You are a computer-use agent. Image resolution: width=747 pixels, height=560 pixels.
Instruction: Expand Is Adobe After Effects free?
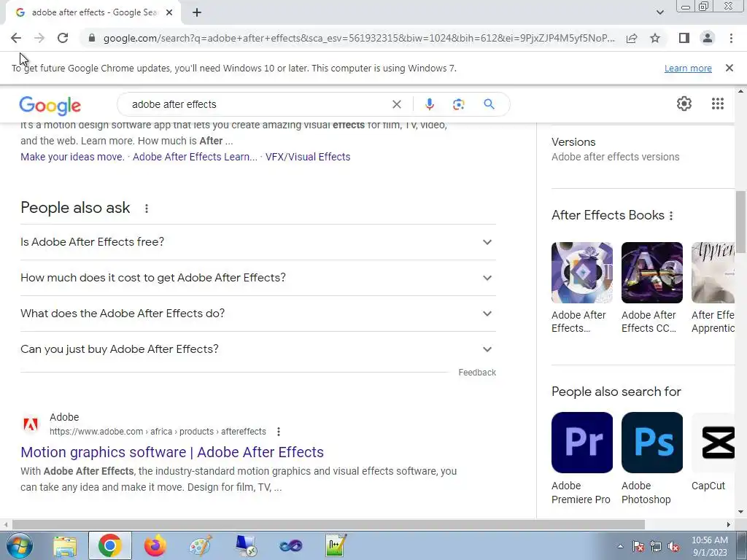[258, 242]
